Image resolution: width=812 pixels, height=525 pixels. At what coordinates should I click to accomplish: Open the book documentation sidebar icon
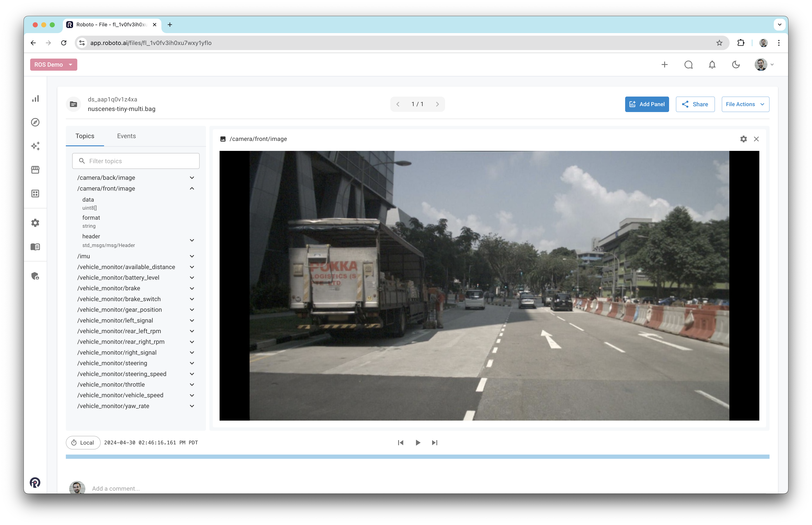[x=35, y=247]
